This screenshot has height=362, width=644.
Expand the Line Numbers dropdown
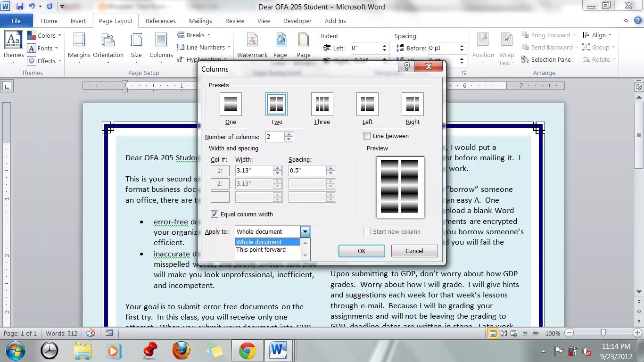[x=203, y=47]
